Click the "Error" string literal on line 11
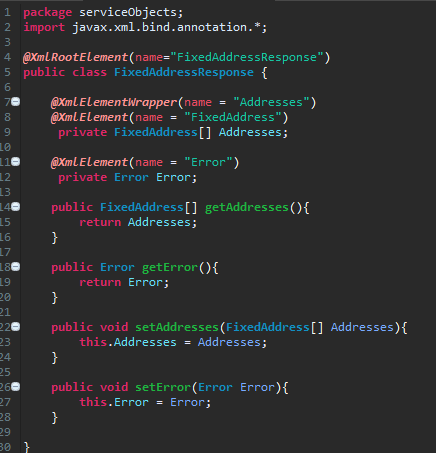Viewport: 436px width, 453px height. [208, 162]
